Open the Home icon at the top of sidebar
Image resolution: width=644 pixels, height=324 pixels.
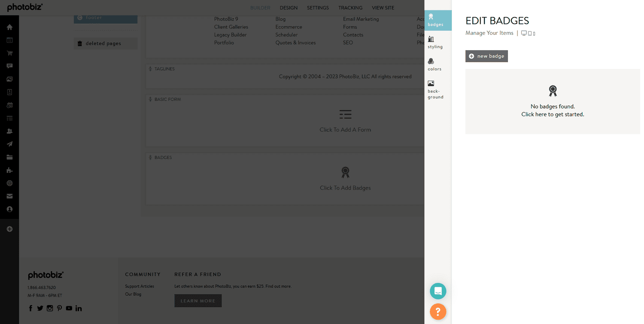9,27
